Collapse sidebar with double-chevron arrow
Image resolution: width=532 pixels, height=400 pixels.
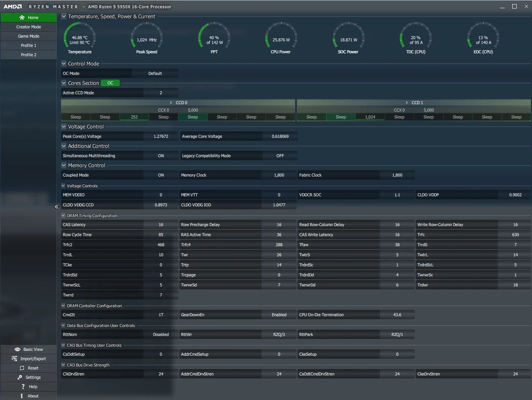[x=57, y=207]
